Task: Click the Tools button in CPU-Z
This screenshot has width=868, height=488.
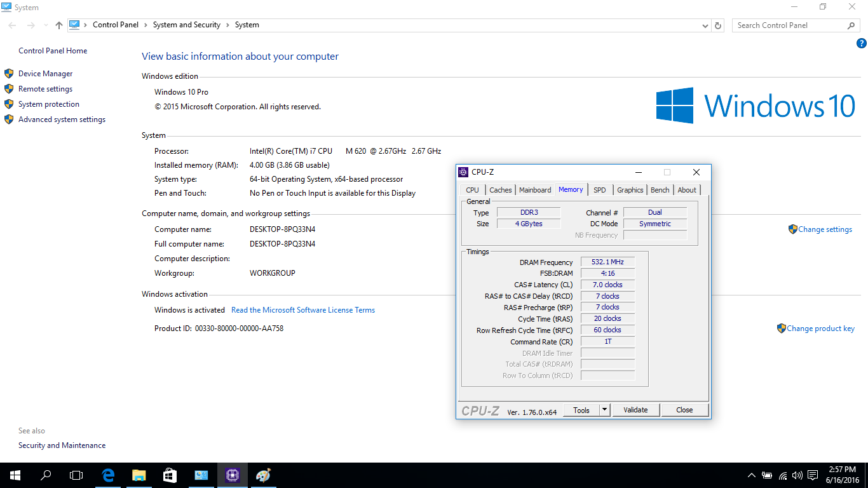Action: coord(581,410)
